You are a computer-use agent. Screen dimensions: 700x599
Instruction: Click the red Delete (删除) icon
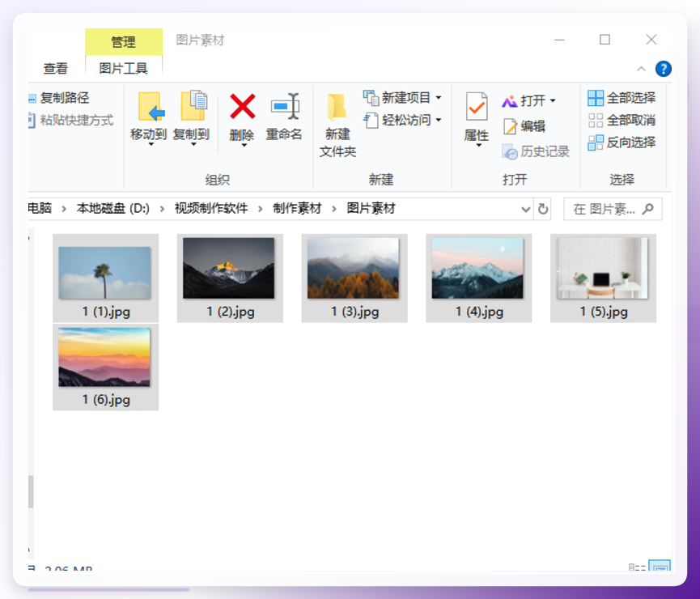tap(243, 106)
